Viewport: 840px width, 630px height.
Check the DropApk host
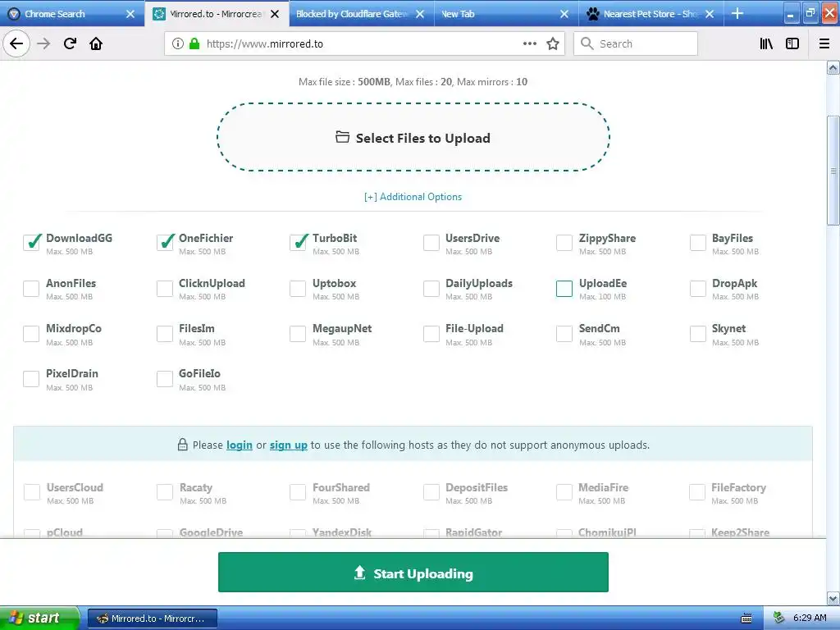point(697,288)
